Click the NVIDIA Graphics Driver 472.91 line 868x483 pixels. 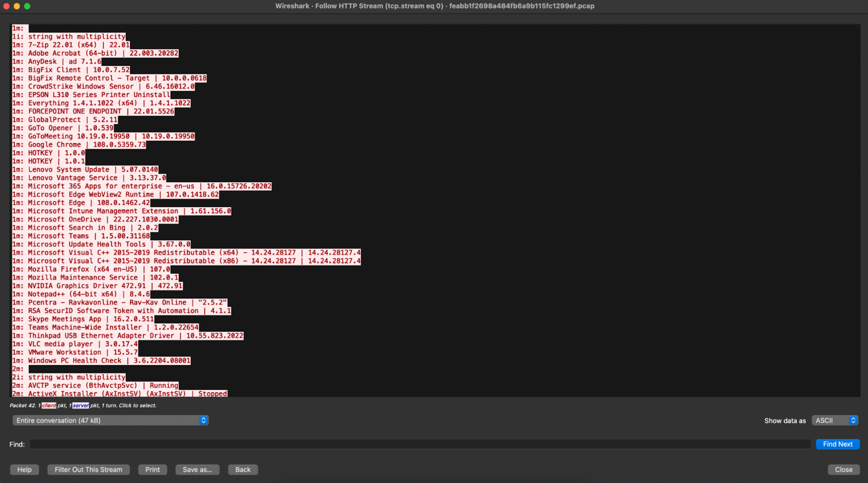point(98,286)
